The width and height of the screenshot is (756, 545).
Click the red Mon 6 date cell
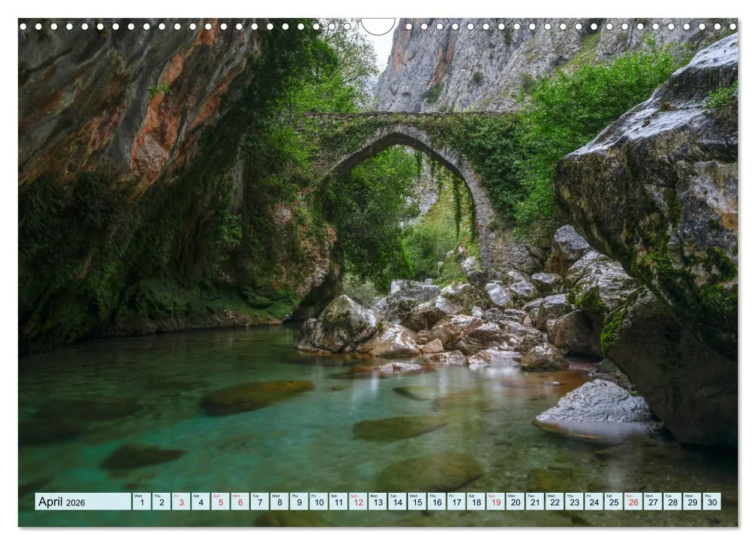[x=240, y=502]
